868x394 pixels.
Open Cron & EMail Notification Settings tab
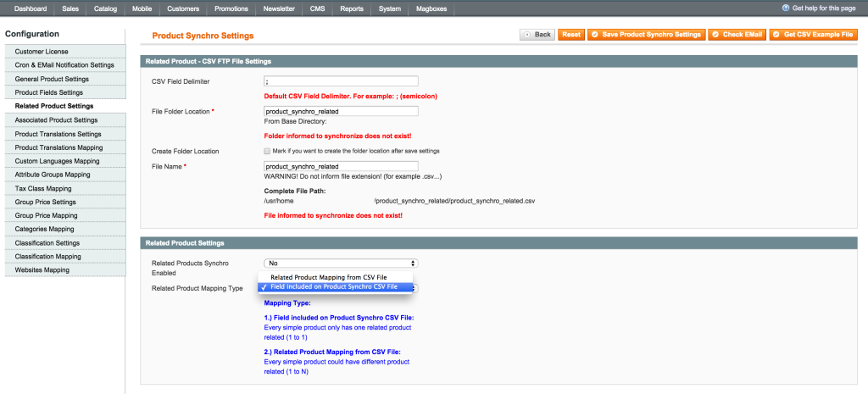(x=65, y=65)
